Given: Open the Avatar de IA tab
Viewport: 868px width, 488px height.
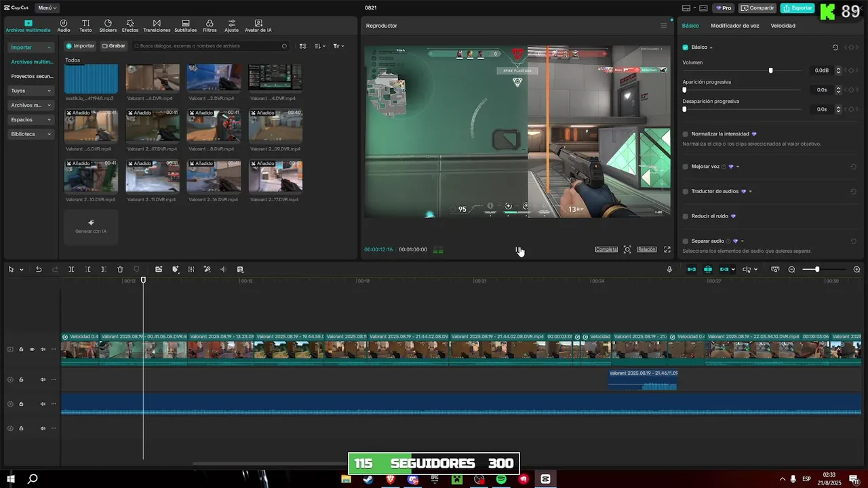Looking at the screenshot, I should coord(258,26).
